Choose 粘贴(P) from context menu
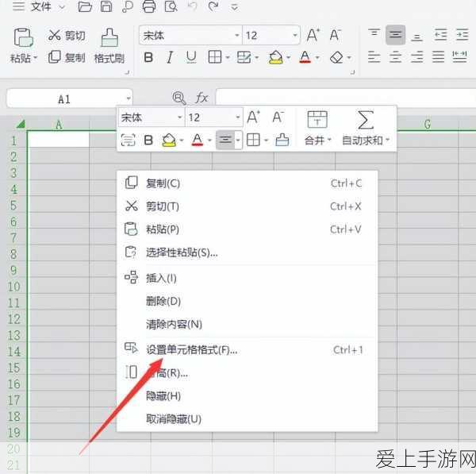 click(x=247, y=229)
